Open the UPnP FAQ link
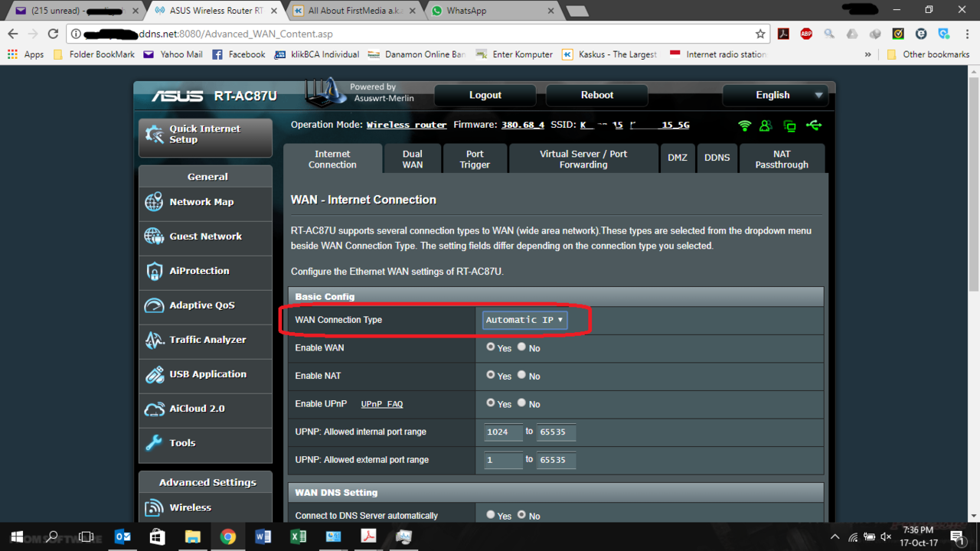Viewport: 980px width, 551px height. (381, 404)
